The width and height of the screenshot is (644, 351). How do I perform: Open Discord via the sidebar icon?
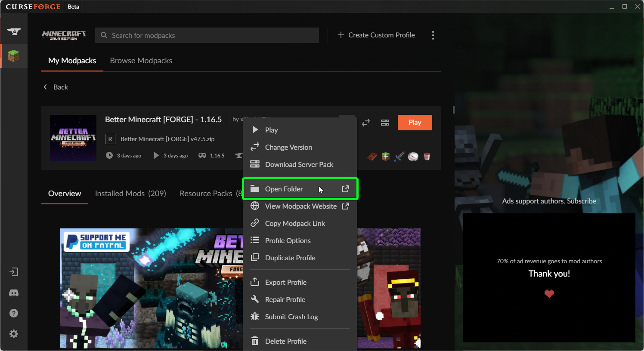[14, 293]
